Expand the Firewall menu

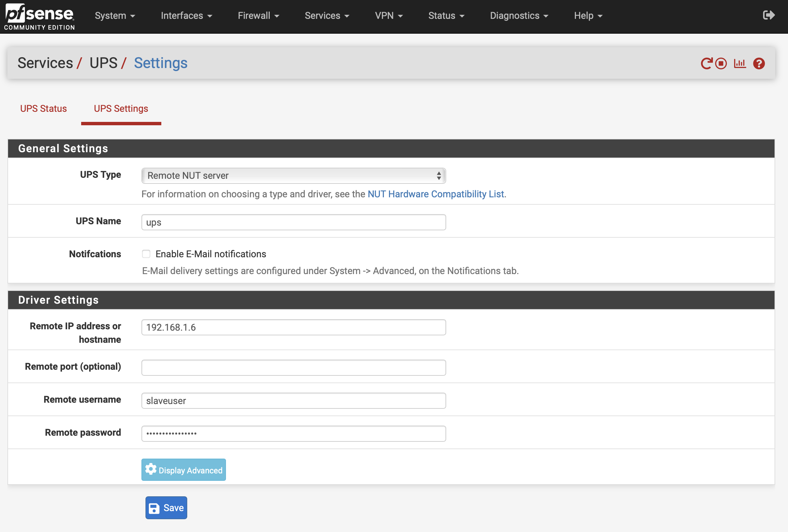(258, 15)
